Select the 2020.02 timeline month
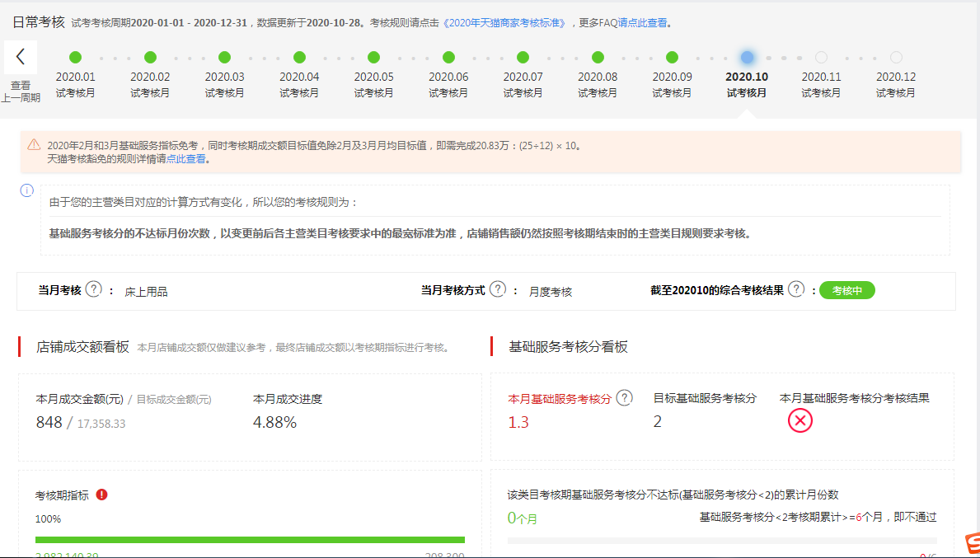The image size is (980, 558). [150, 58]
